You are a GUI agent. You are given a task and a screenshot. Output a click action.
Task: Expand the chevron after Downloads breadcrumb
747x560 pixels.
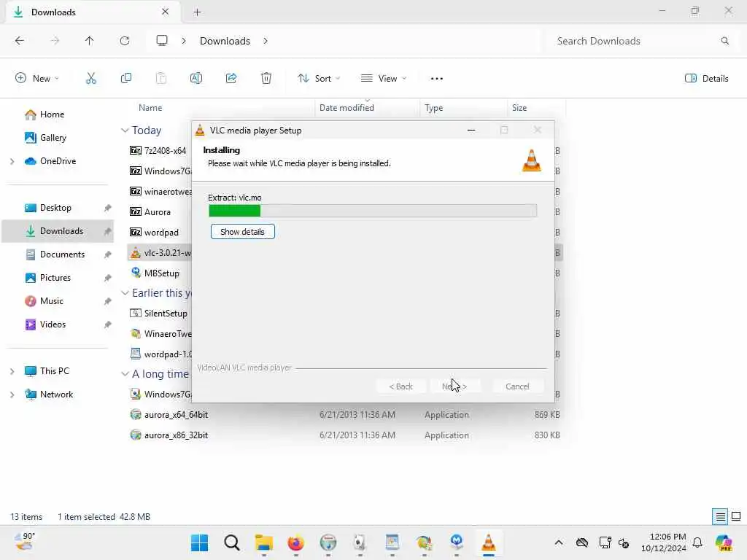pos(266,41)
